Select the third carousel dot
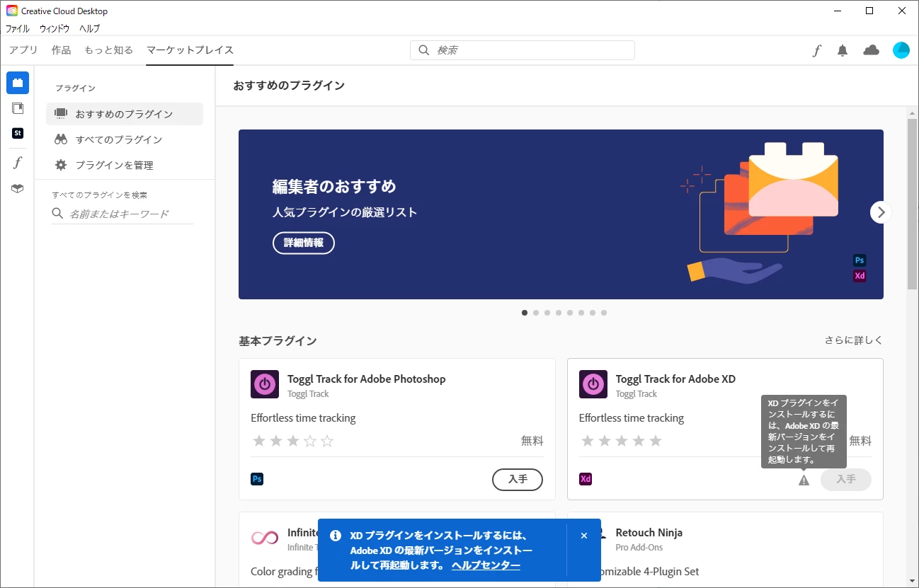The width and height of the screenshot is (919, 588). coord(547,313)
